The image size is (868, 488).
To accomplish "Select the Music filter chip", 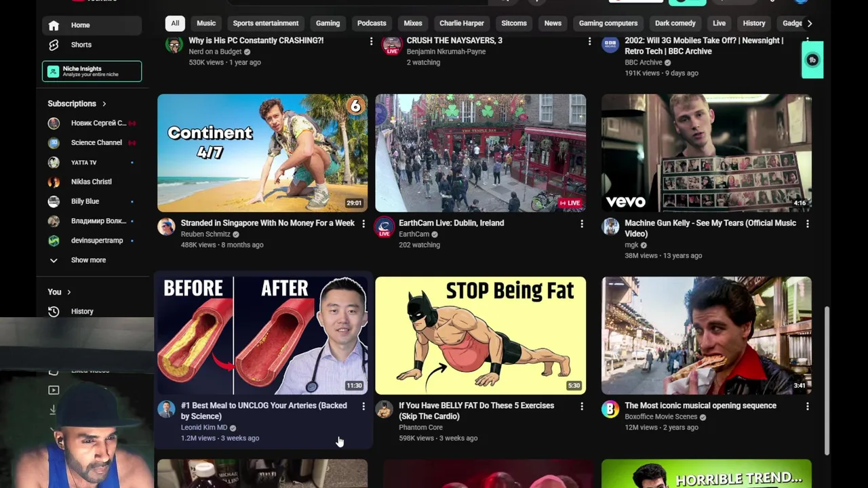I will [x=206, y=23].
